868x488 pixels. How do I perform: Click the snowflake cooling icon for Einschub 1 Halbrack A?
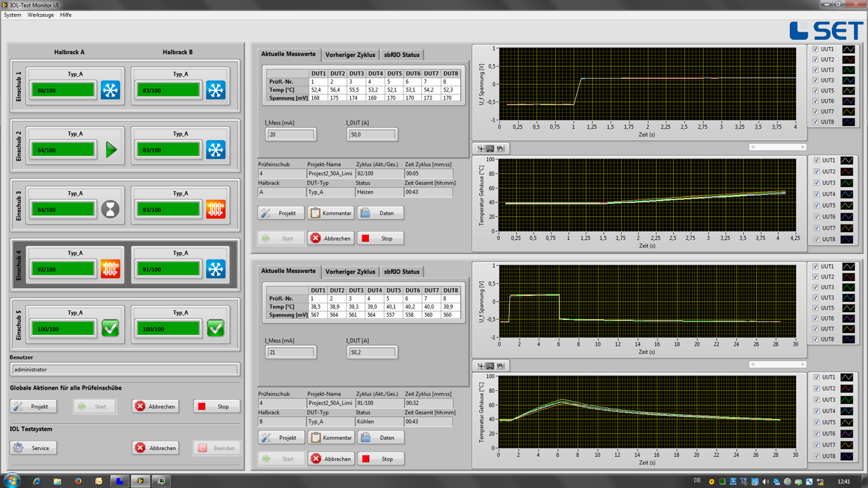(x=110, y=90)
